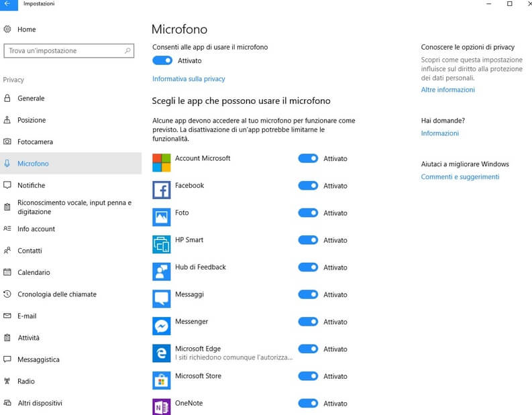
Task: Click the Generale lock icon
Action: click(7, 99)
